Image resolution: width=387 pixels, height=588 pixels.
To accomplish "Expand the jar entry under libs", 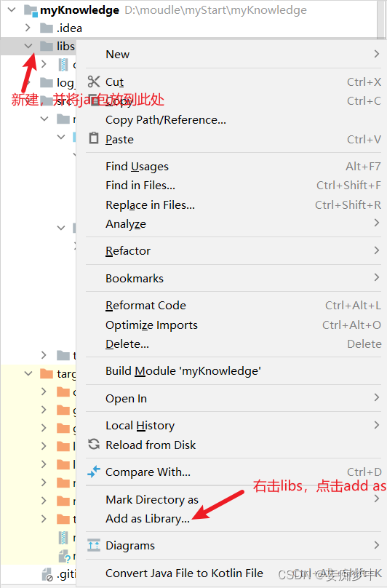I will 44,64.
